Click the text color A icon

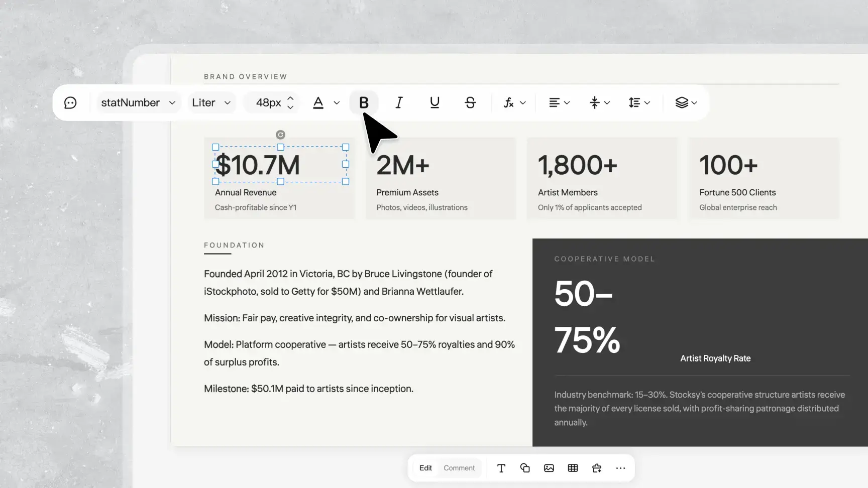pyautogui.click(x=318, y=102)
